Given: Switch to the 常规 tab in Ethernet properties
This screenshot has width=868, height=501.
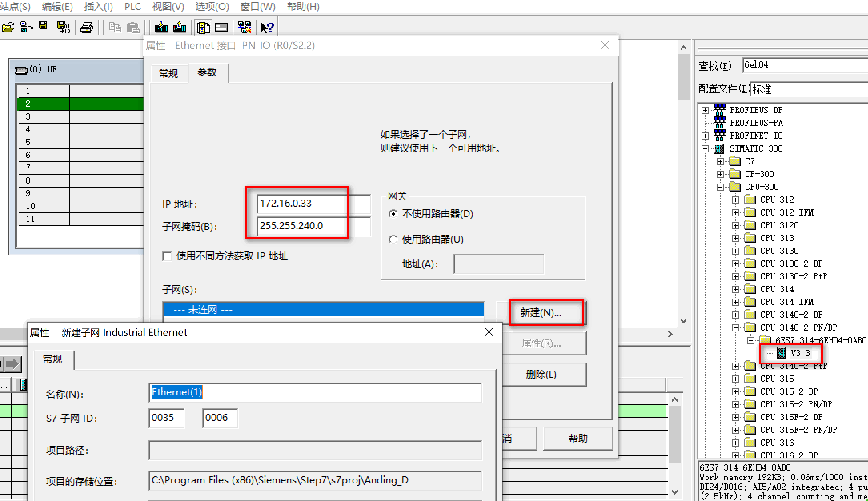Looking at the screenshot, I should [168, 74].
